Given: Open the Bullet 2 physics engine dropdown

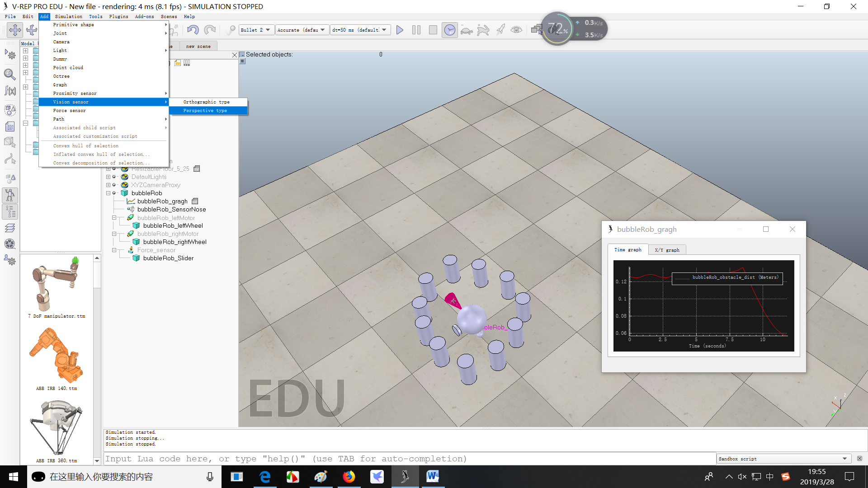Looking at the screenshot, I should 255,30.
